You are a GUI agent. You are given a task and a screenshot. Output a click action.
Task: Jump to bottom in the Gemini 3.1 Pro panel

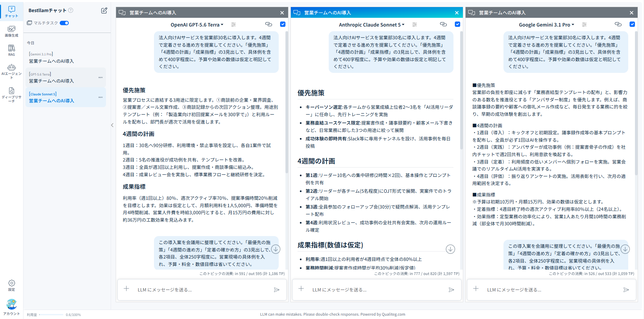[x=625, y=249]
